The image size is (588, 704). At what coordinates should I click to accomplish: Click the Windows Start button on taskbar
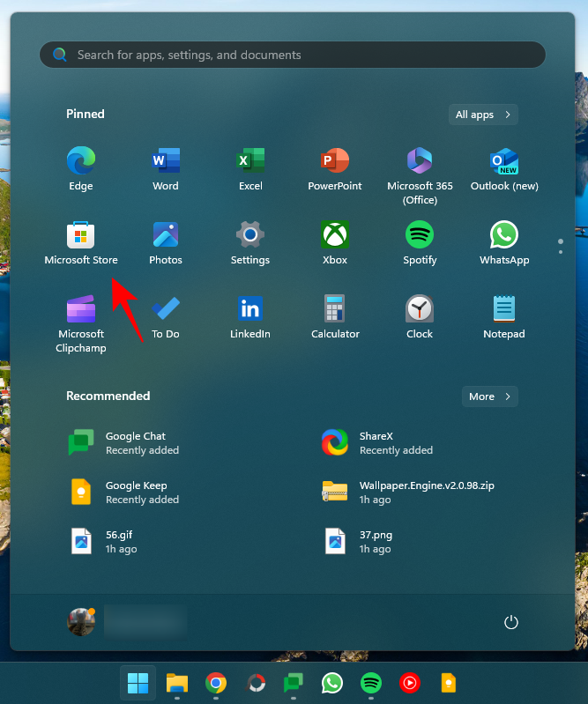pos(138,684)
